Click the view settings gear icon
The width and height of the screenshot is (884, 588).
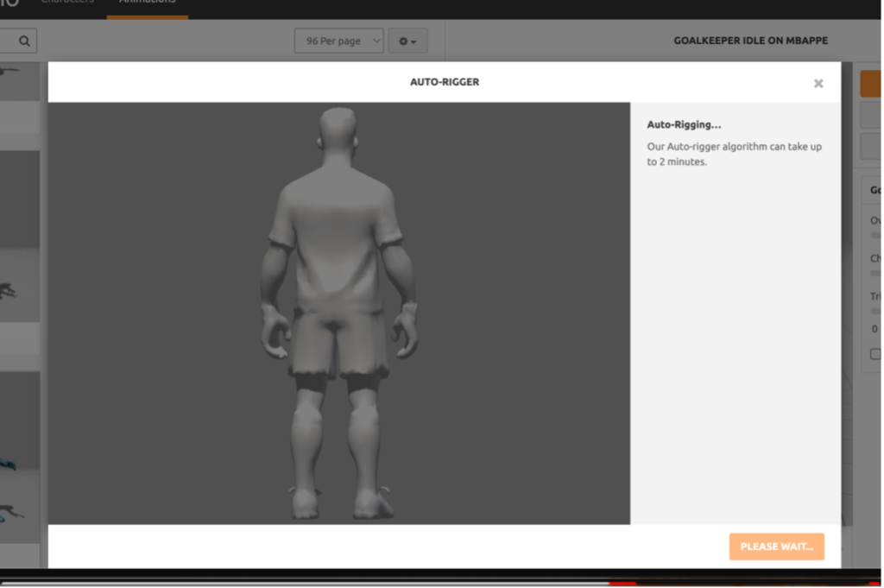click(402, 40)
